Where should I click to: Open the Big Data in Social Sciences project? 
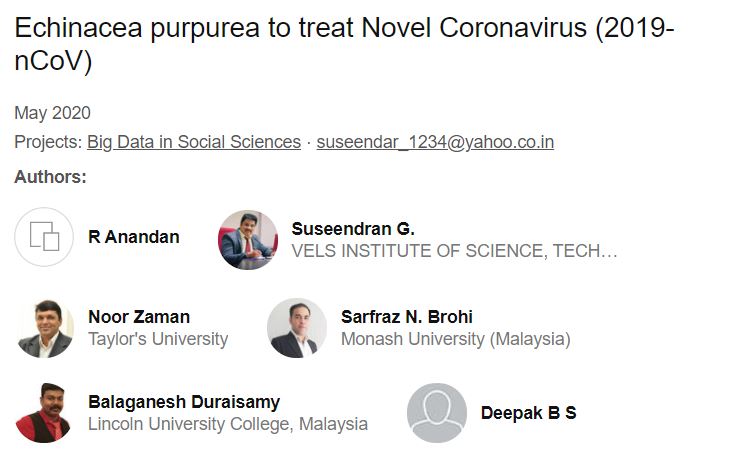194,142
